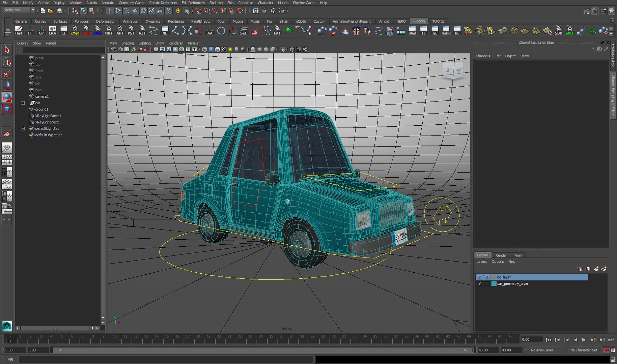Click frame 24 on the time slider
The width and height of the screenshot is (617, 364).
click(x=260, y=339)
